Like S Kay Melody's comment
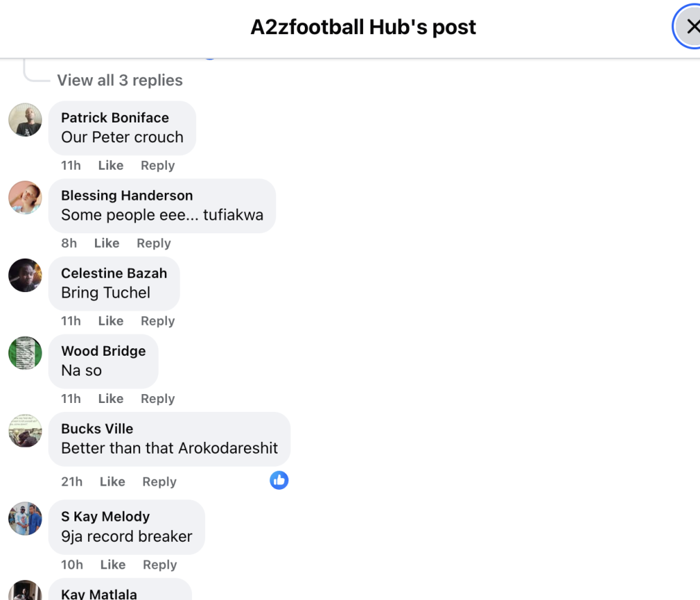The image size is (700, 600). (x=113, y=564)
